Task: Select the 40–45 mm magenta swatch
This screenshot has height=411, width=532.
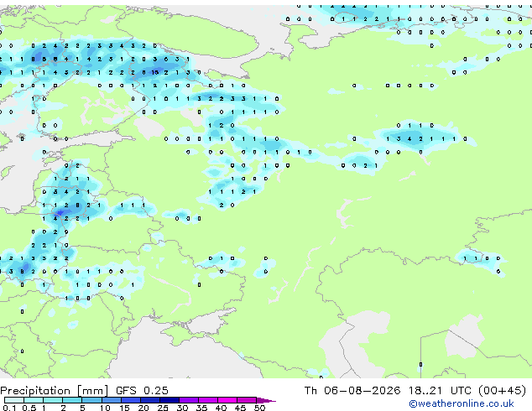Action: [x=227, y=400]
